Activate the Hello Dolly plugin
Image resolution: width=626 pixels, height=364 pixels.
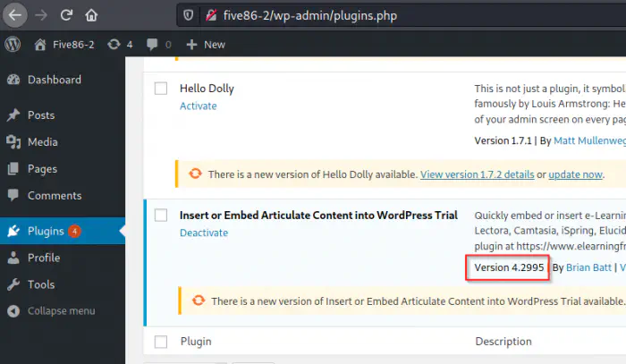[x=198, y=106]
